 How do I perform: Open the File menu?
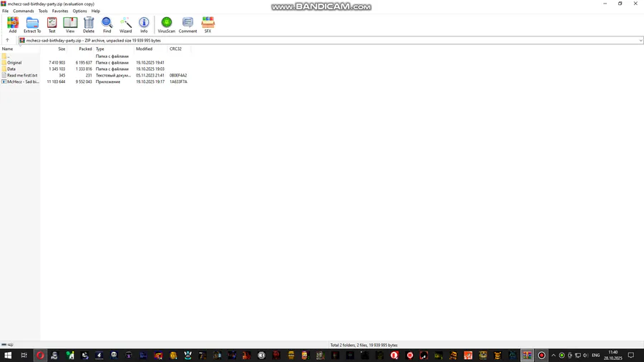point(5,11)
